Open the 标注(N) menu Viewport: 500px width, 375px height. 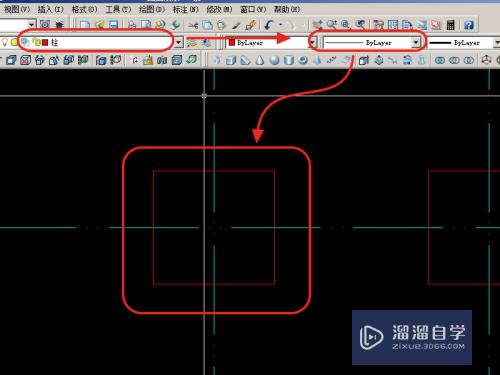pyautogui.click(x=185, y=9)
